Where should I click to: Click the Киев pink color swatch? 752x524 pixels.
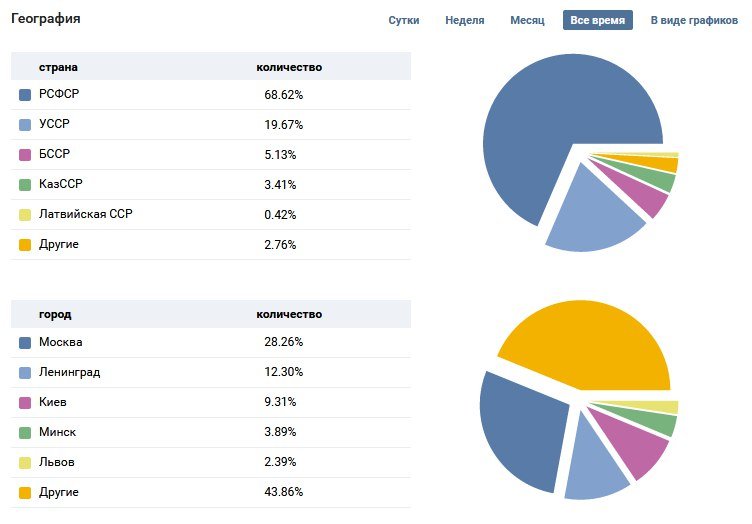[25, 403]
